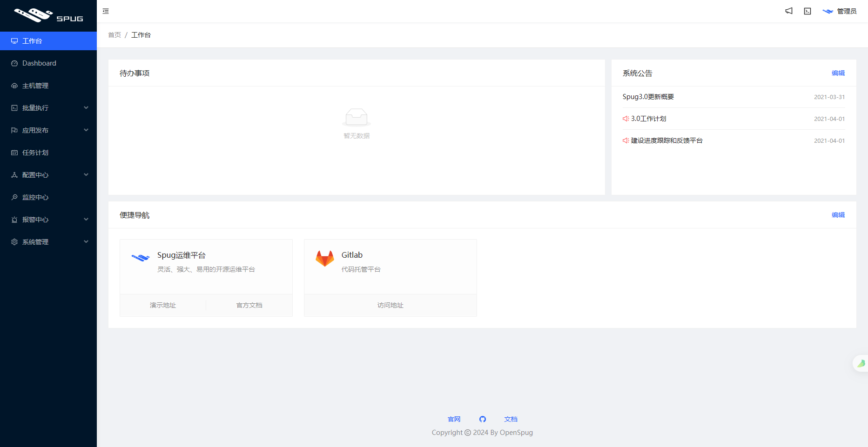Image resolution: width=868 pixels, height=447 pixels.
Task: Click the 工作台 monitor icon in sidebar
Action: pos(14,41)
